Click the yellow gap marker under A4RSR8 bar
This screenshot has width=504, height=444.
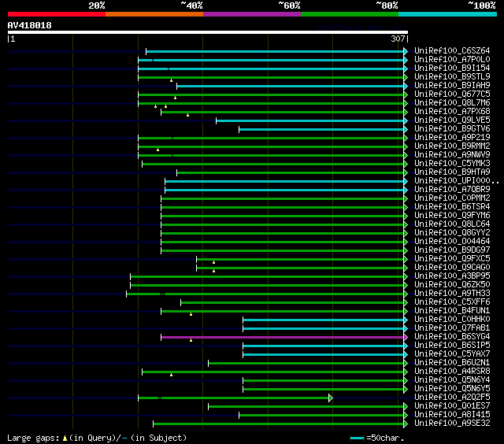tap(172, 375)
